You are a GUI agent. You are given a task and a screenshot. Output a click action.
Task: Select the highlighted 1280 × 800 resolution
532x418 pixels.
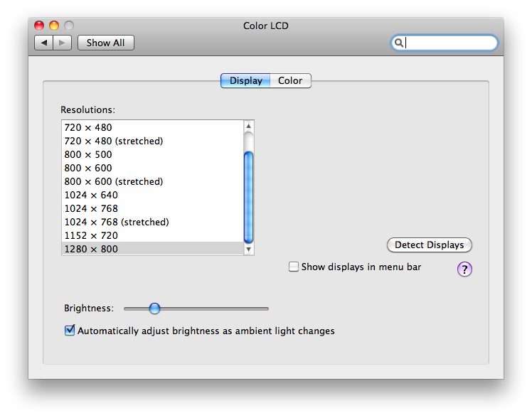click(153, 249)
